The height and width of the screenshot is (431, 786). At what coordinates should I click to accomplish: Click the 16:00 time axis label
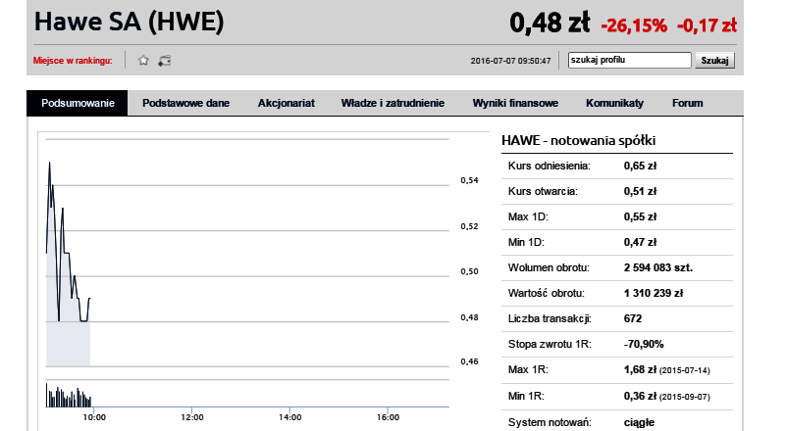[x=388, y=417]
